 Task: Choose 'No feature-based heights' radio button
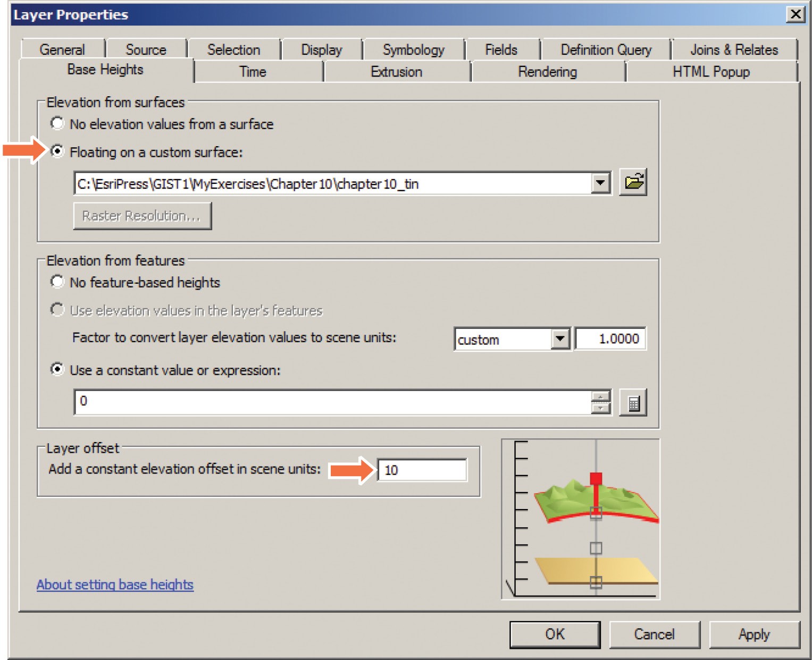[57, 282]
